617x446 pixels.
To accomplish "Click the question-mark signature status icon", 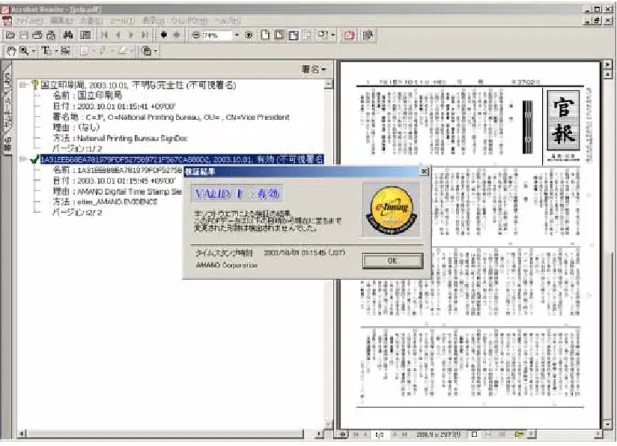I will 35,85.
